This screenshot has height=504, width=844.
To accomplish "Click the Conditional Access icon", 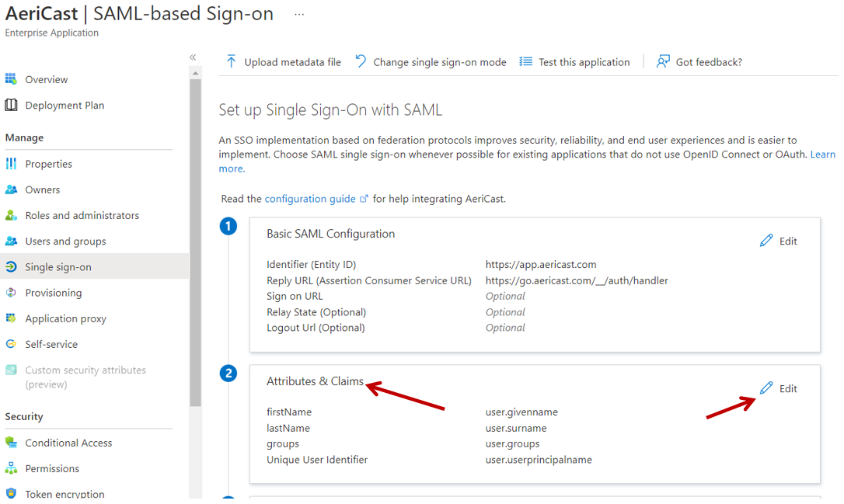I will pyautogui.click(x=11, y=443).
